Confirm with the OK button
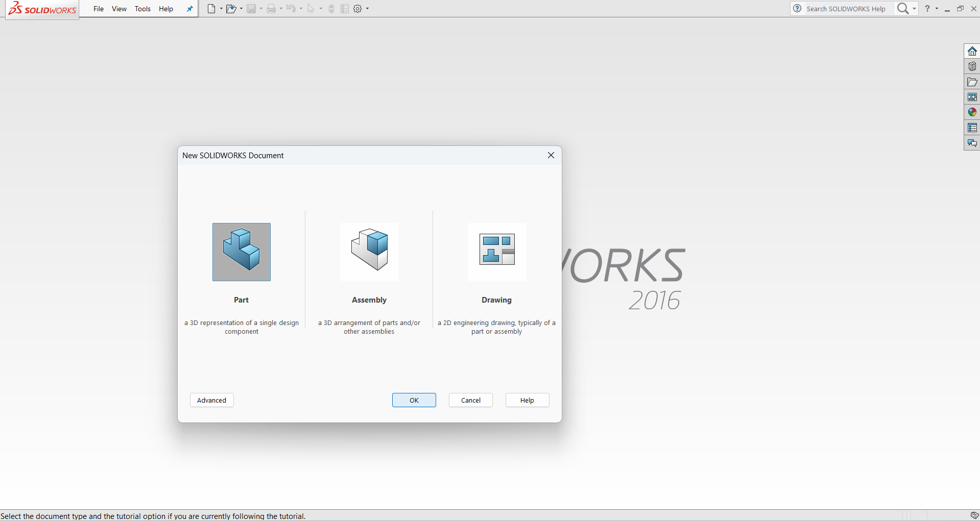Screen dimensions: 980x521 click(x=414, y=400)
